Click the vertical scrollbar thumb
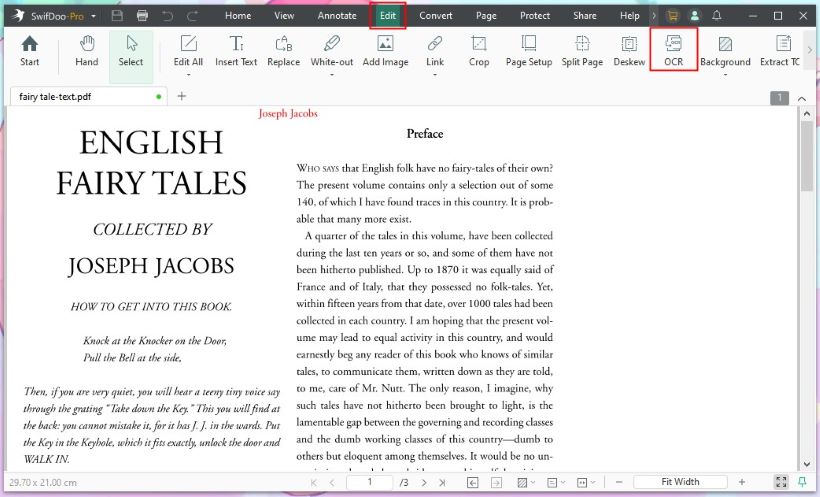 point(806,156)
